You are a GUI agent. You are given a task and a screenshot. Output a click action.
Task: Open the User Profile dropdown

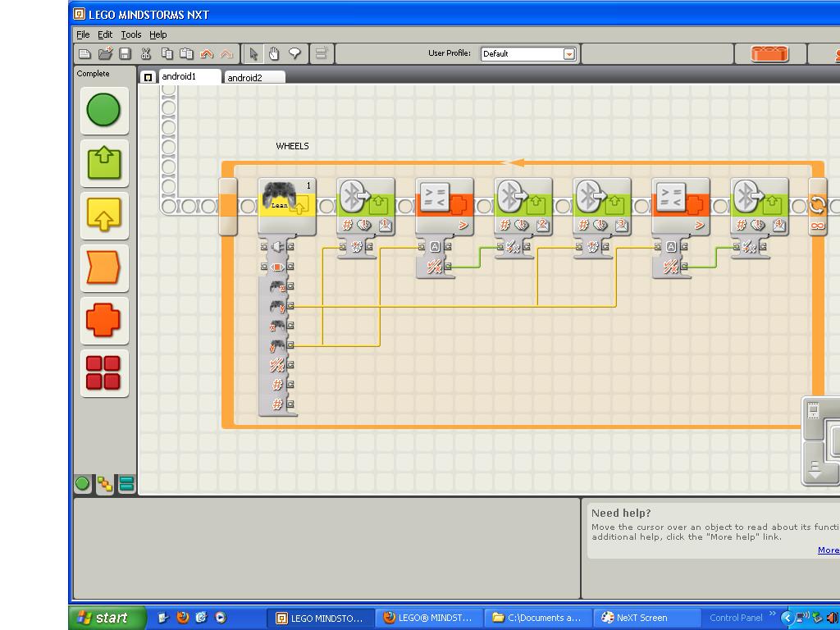coord(568,54)
